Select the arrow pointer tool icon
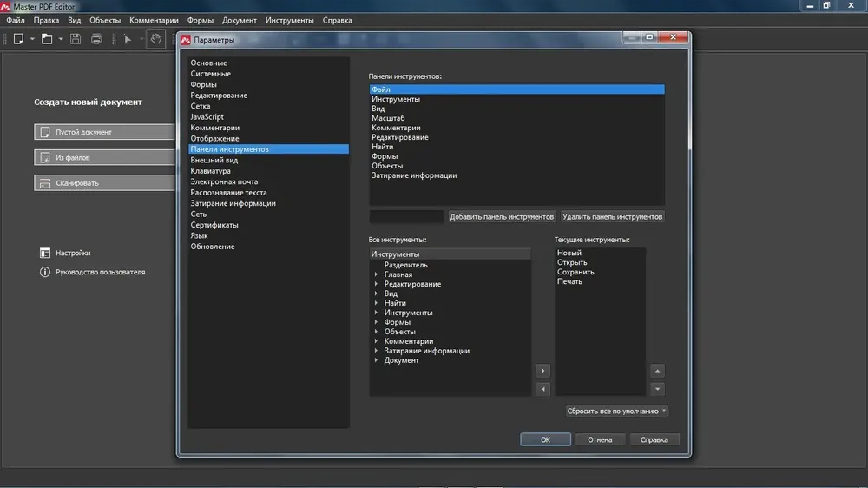Image resolution: width=868 pixels, height=488 pixels. 128,39
